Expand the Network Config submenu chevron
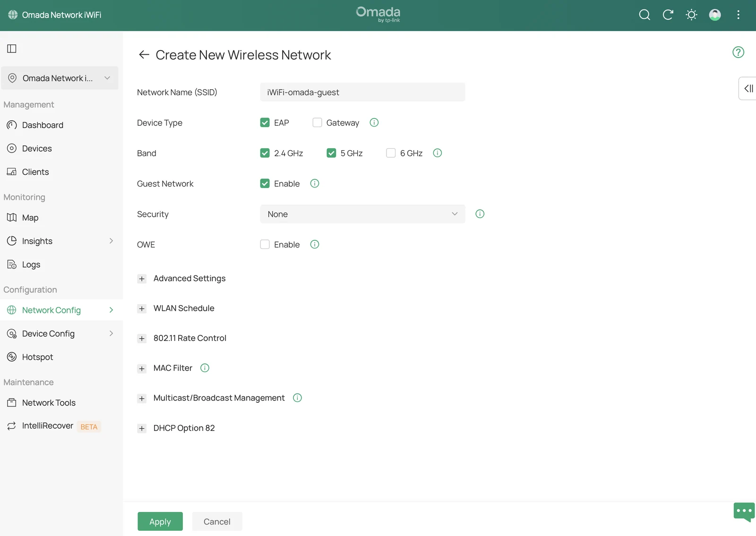 point(112,310)
